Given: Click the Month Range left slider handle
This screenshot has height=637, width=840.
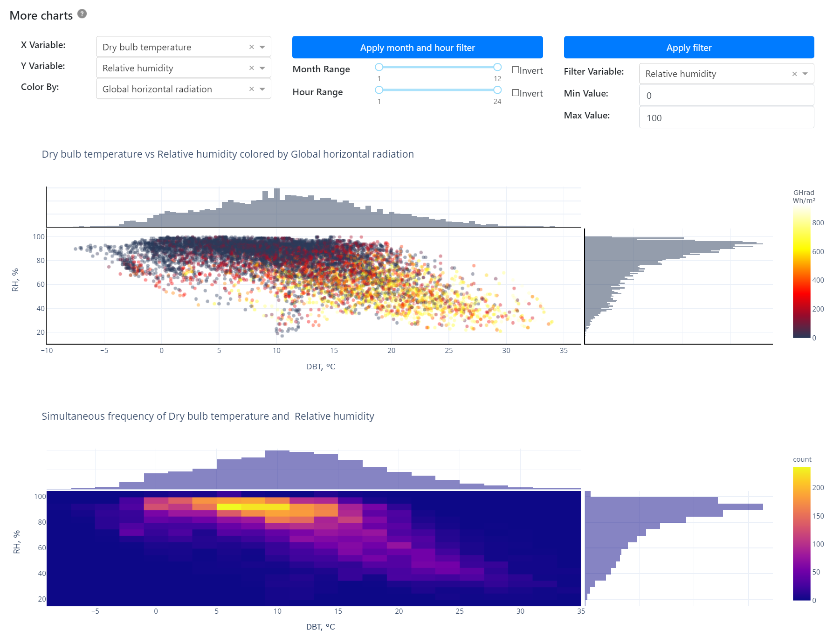Looking at the screenshot, I should [x=379, y=67].
